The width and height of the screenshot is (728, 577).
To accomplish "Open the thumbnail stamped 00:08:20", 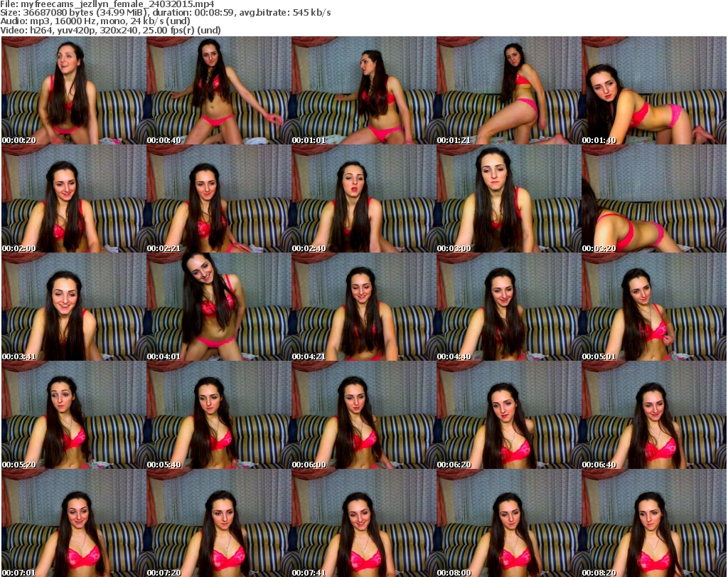I will tap(654, 523).
